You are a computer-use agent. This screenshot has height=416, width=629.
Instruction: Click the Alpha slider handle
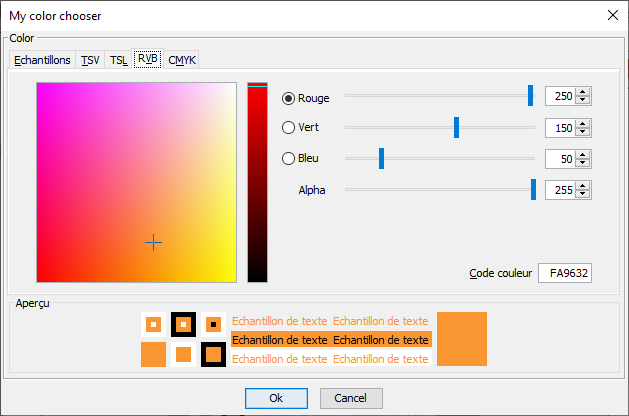(533, 189)
